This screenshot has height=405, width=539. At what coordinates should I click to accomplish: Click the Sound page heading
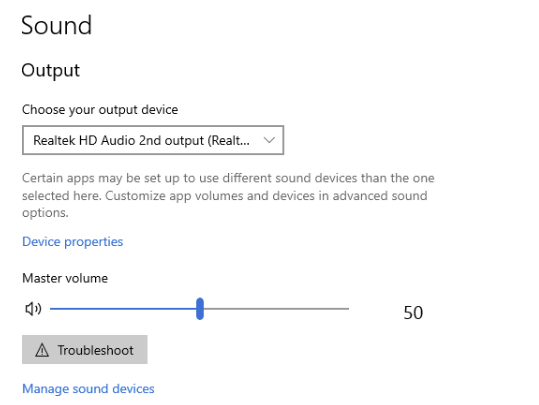tap(56, 25)
